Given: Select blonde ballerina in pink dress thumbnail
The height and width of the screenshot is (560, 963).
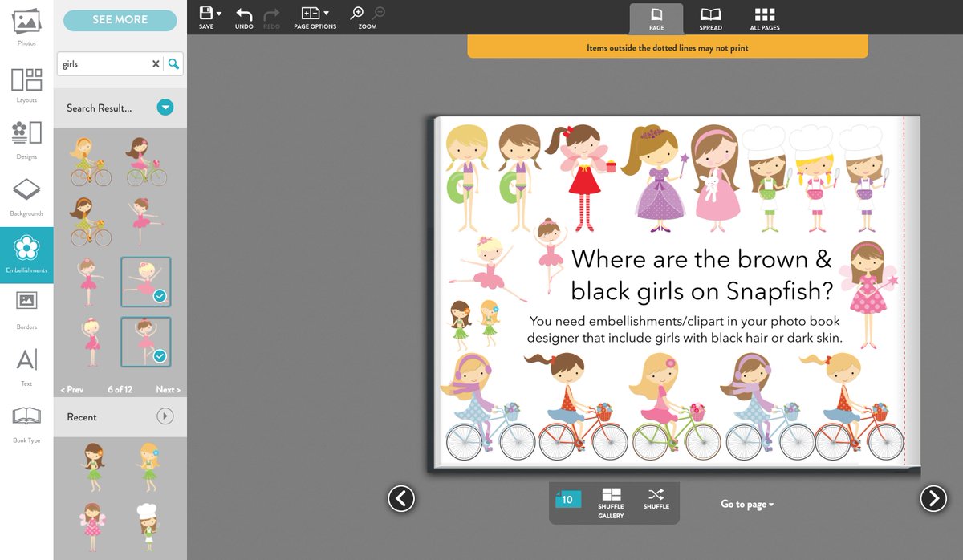Looking at the screenshot, I should coord(91,341).
